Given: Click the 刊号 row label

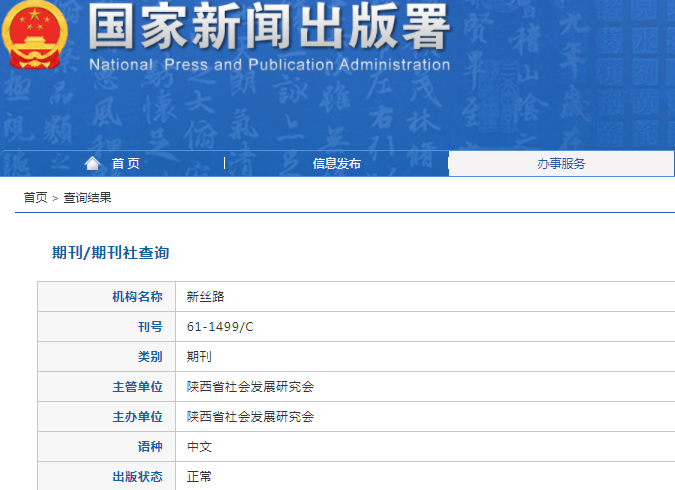Looking at the screenshot, I should (149, 327).
